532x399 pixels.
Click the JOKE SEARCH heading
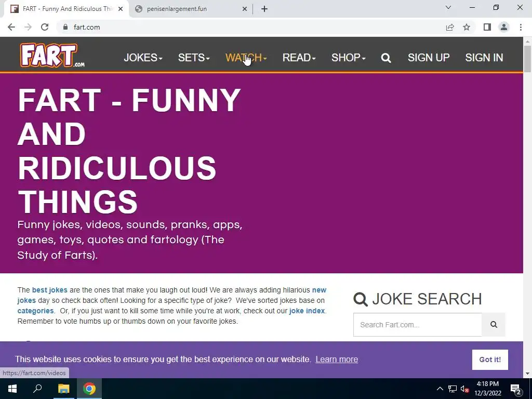[417, 299]
